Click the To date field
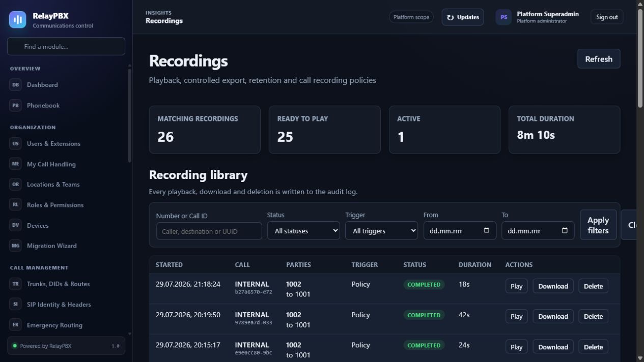Viewport: 644px width, 362px height. pyautogui.click(x=538, y=230)
